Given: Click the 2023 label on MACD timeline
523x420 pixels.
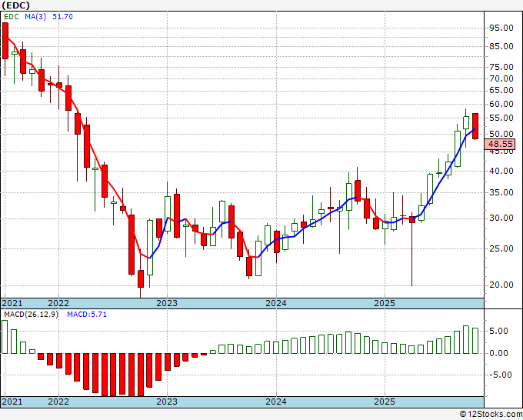Looking at the screenshot, I should 167,402.
